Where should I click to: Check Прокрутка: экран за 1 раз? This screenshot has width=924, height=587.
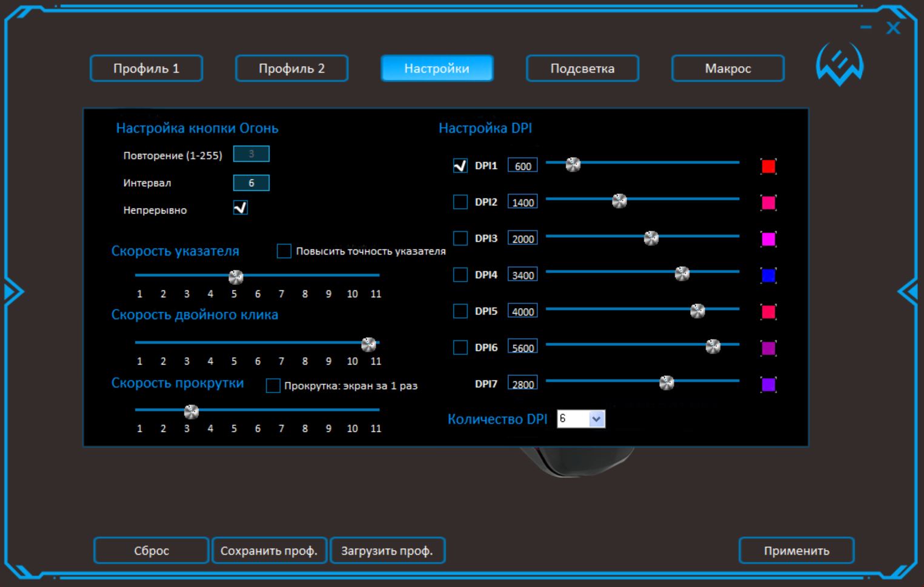coord(273,386)
